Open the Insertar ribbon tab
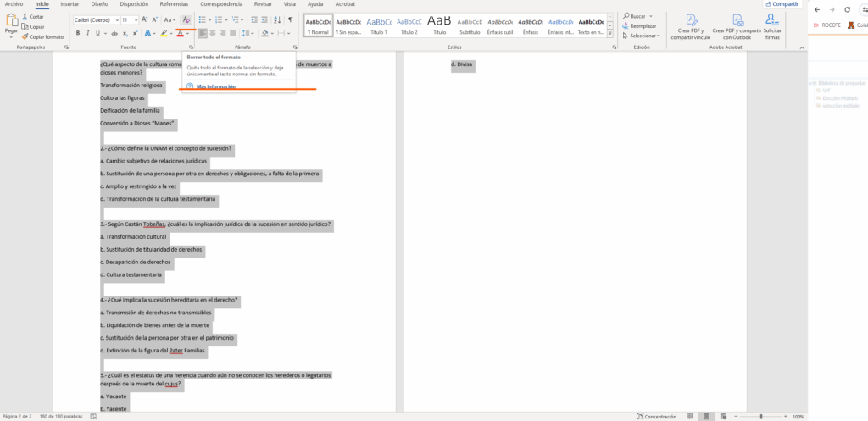Image resolution: width=868 pixels, height=421 pixels. (x=70, y=4)
